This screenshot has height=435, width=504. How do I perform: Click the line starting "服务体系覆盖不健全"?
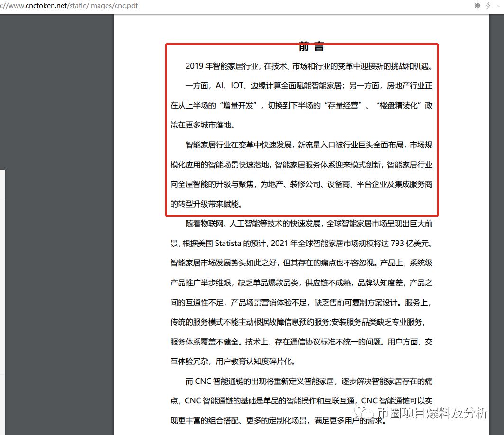click(x=301, y=342)
